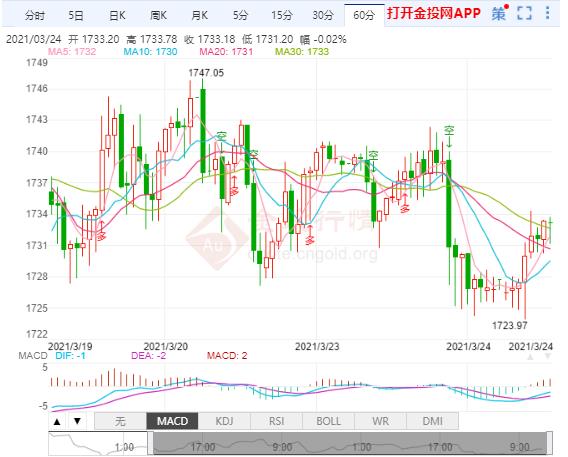This screenshot has width=568, height=457.
Task: Switch indicator to DMI
Action: [433, 421]
